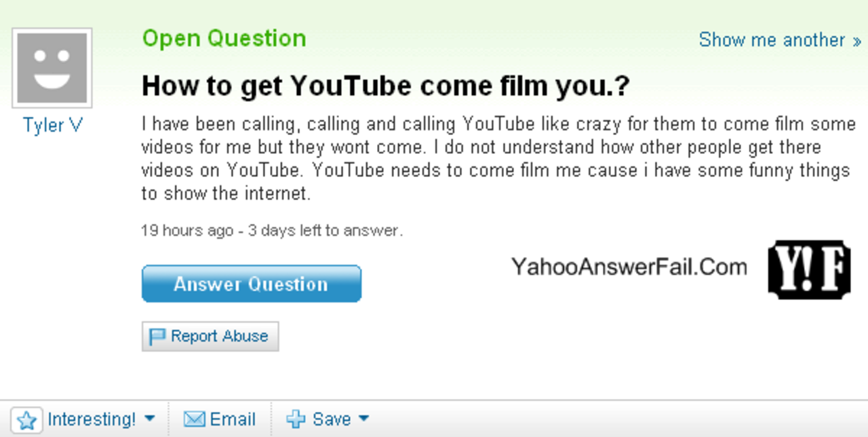868x437 pixels.
Task: Click the green plus icon beside Save
Action: coord(296,419)
